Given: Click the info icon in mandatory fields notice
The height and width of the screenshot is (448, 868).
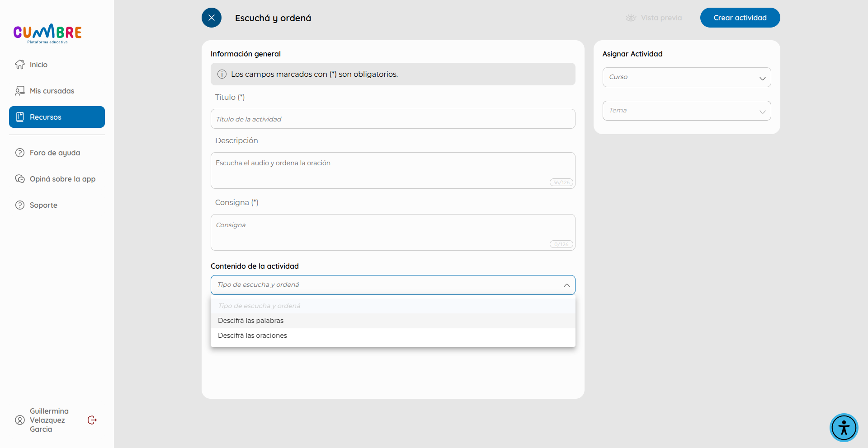Looking at the screenshot, I should 222,74.
